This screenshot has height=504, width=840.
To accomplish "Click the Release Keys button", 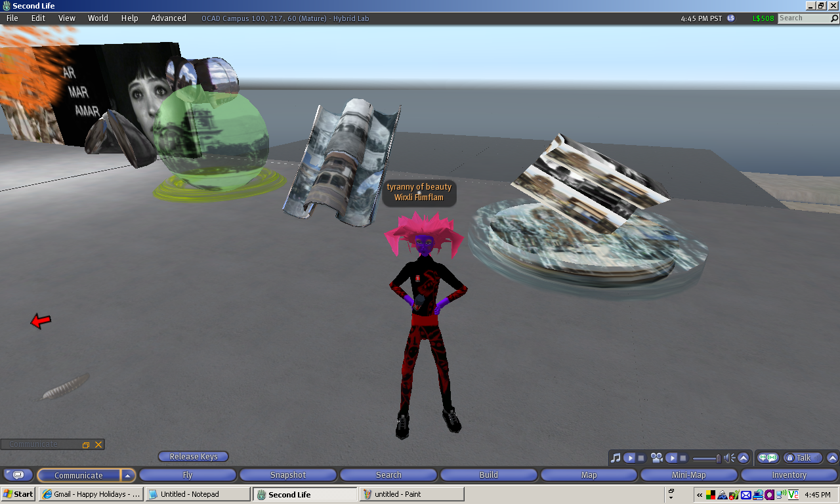I will 193,457.
